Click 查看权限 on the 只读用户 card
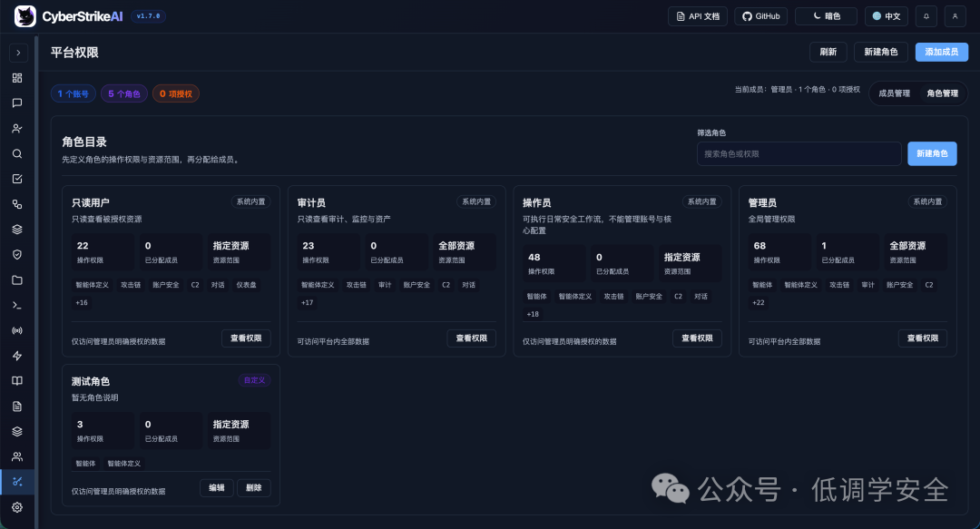Screen dimensions: 980x529 (246, 338)
